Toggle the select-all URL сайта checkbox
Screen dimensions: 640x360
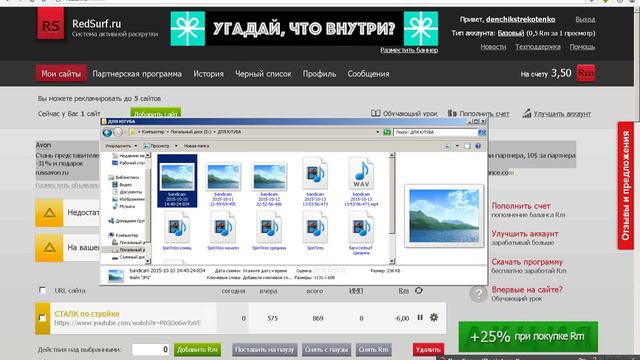(42, 290)
